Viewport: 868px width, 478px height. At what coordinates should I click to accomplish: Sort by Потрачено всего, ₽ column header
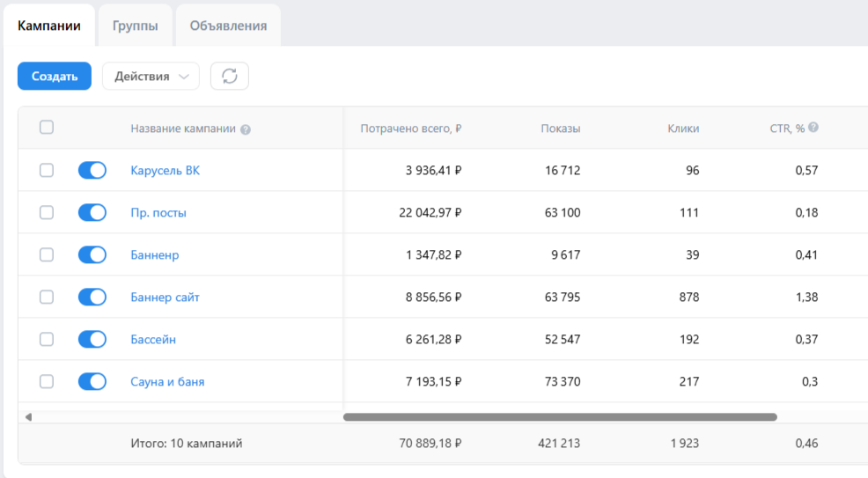click(411, 129)
